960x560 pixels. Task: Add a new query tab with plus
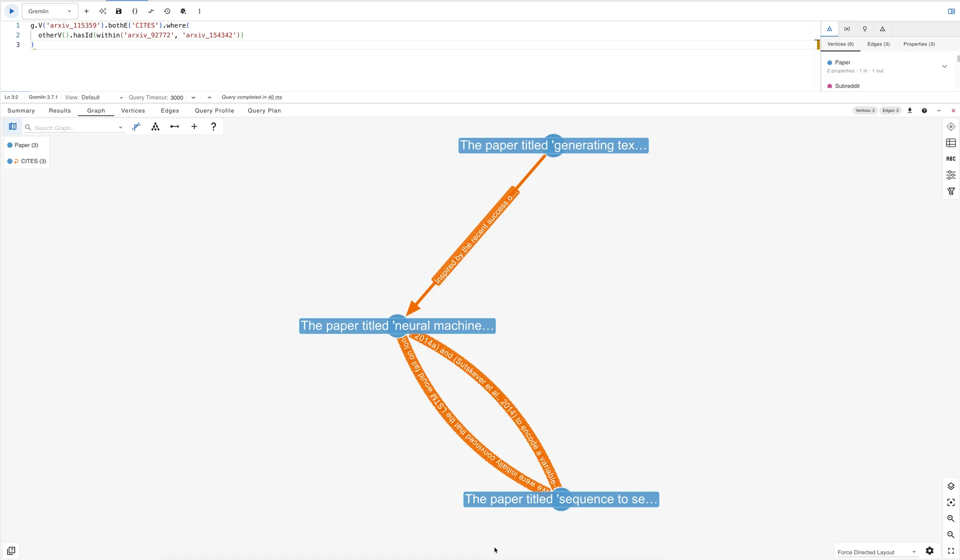86,11
